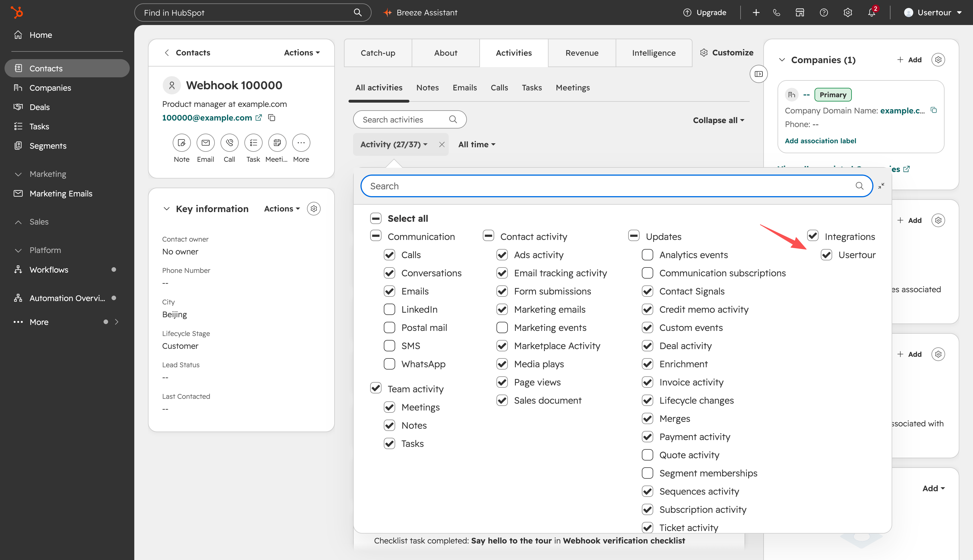Open the All time dropdown
The width and height of the screenshot is (973, 560).
point(477,145)
